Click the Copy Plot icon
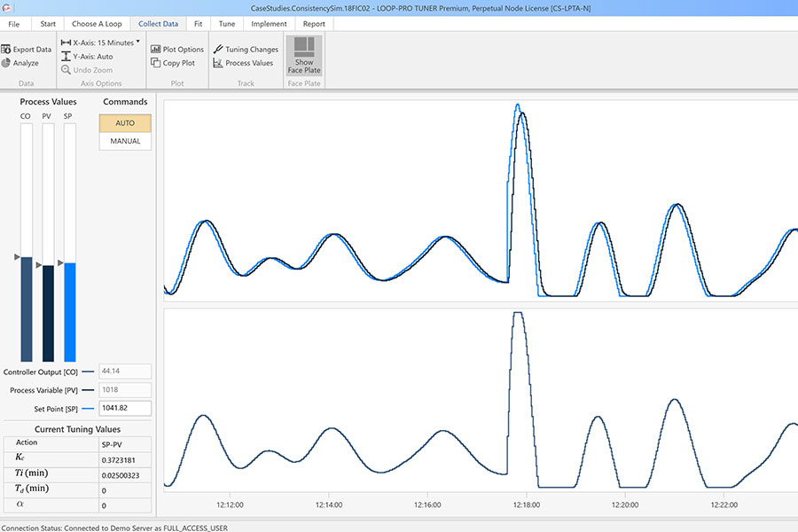 tap(173, 62)
